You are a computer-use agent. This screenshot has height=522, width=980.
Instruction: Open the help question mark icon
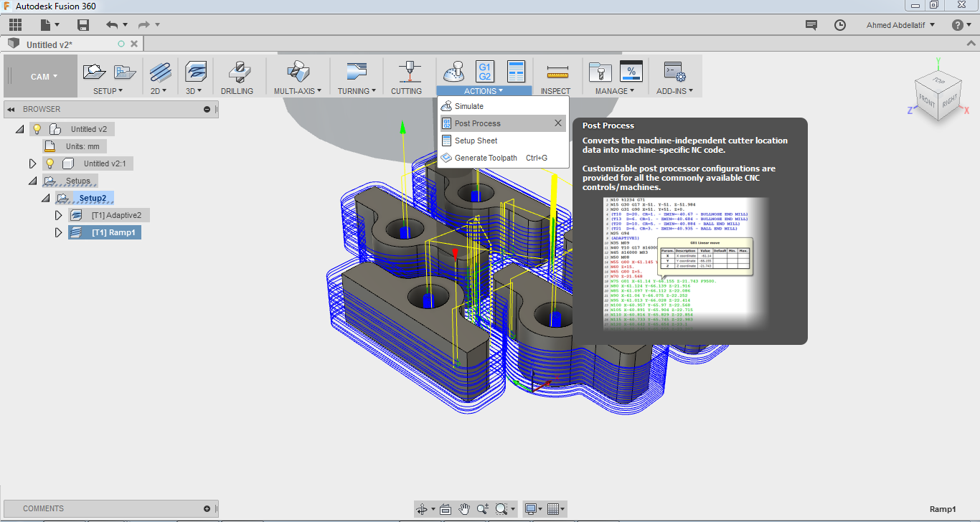pos(958,25)
